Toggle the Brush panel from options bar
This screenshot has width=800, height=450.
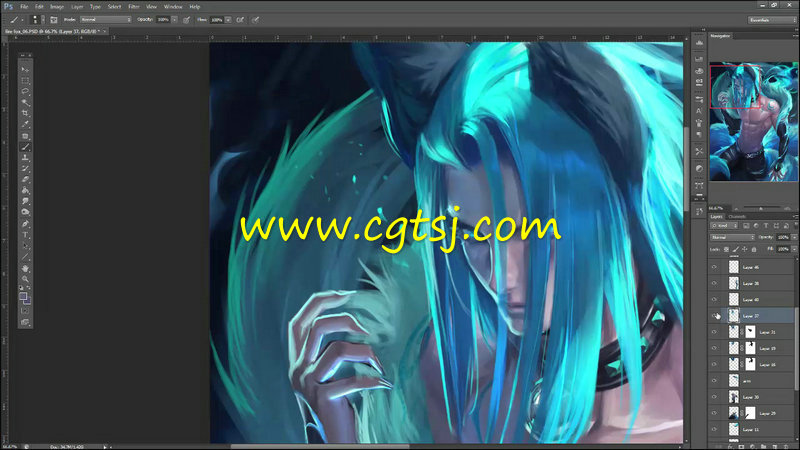[54, 19]
